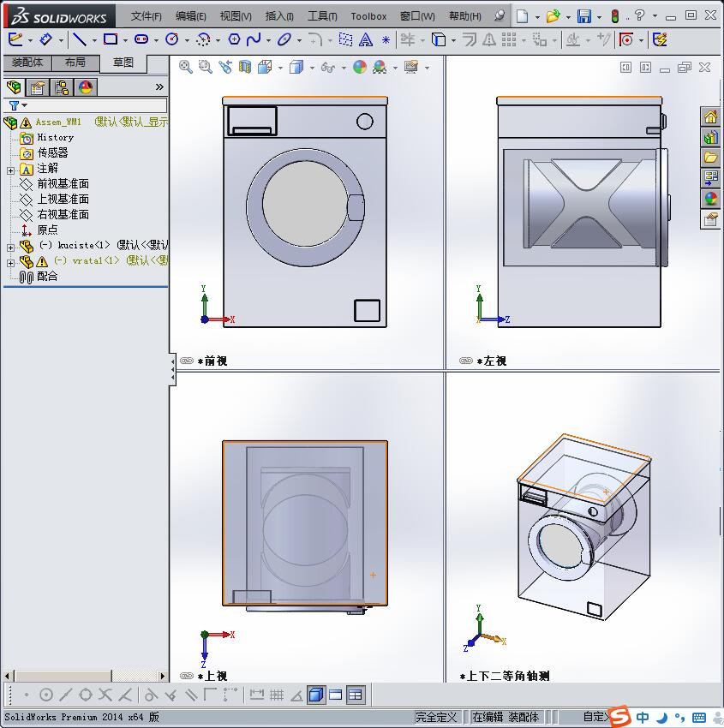
Task: Toggle the intersection snap icon
Action: [105, 695]
